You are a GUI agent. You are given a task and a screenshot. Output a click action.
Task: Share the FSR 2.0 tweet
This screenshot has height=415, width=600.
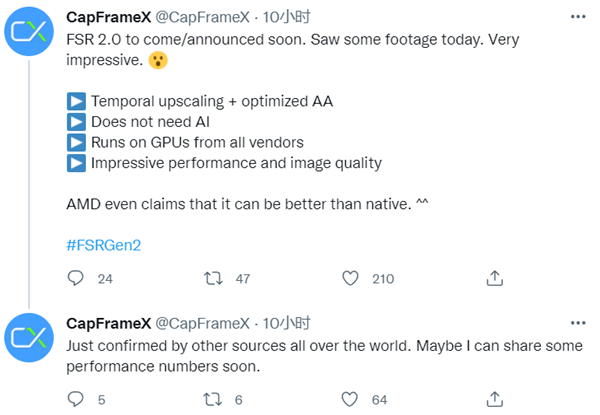click(x=493, y=278)
